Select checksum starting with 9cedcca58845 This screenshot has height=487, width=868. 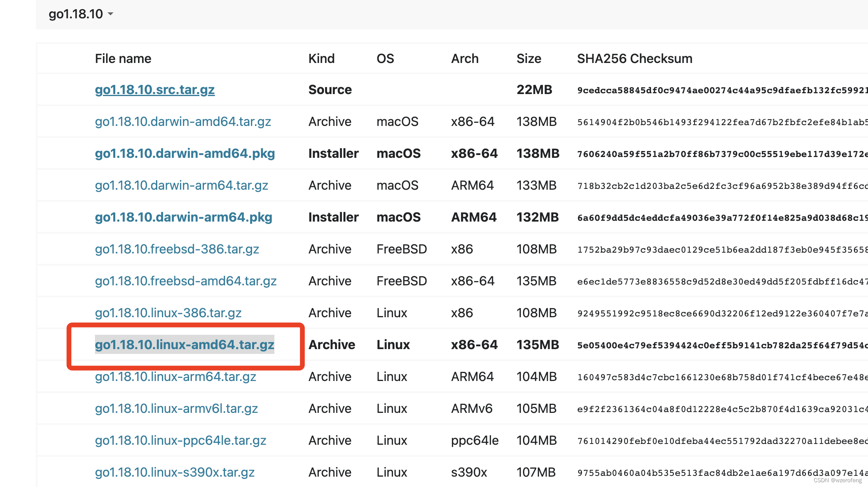click(x=722, y=90)
